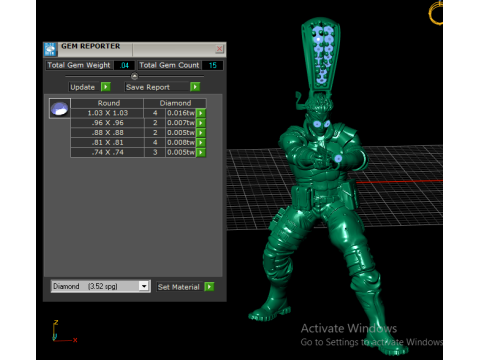The width and height of the screenshot is (480, 360).
Task: Click the green arrow for the 0.016tw row
Action: (201, 113)
